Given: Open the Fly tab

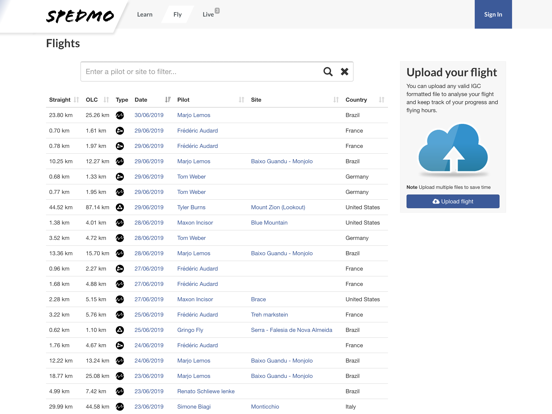Looking at the screenshot, I should 177,14.
